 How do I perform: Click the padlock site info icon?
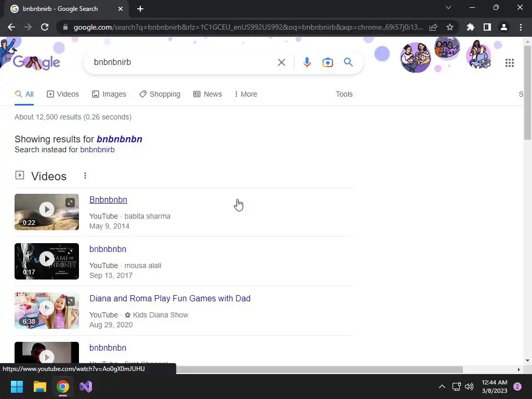(x=65, y=27)
